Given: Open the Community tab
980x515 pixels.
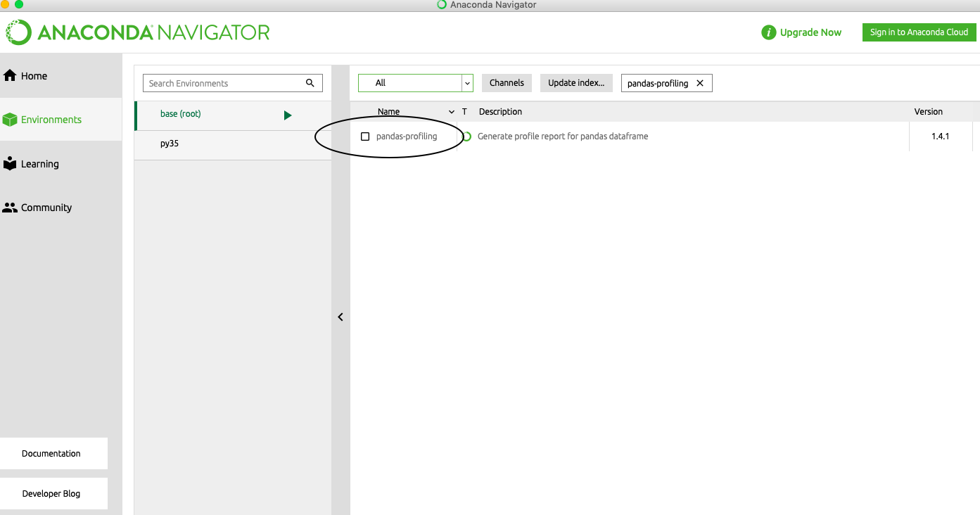Looking at the screenshot, I should click(61, 208).
